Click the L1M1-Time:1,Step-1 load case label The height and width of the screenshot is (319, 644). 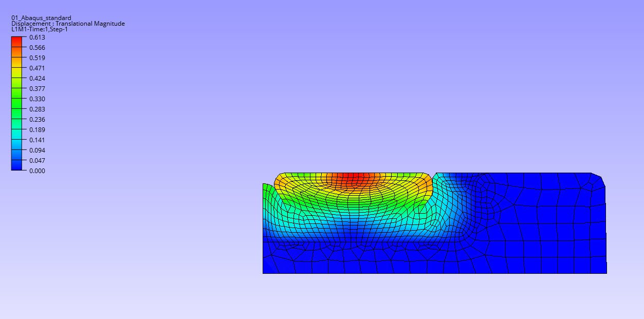[x=40, y=29]
